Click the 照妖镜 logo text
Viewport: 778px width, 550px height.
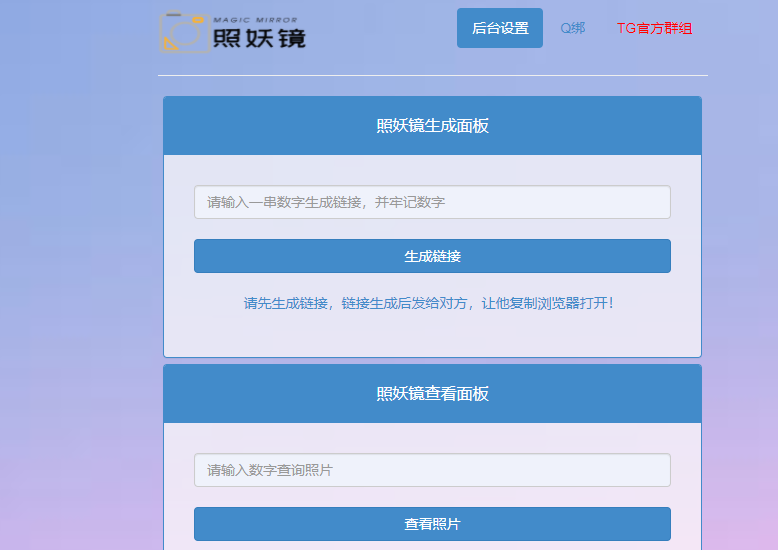tap(259, 38)
